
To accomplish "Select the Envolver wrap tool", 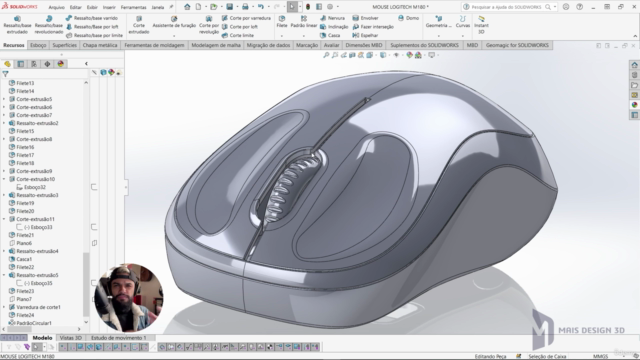I will (365, 18).
